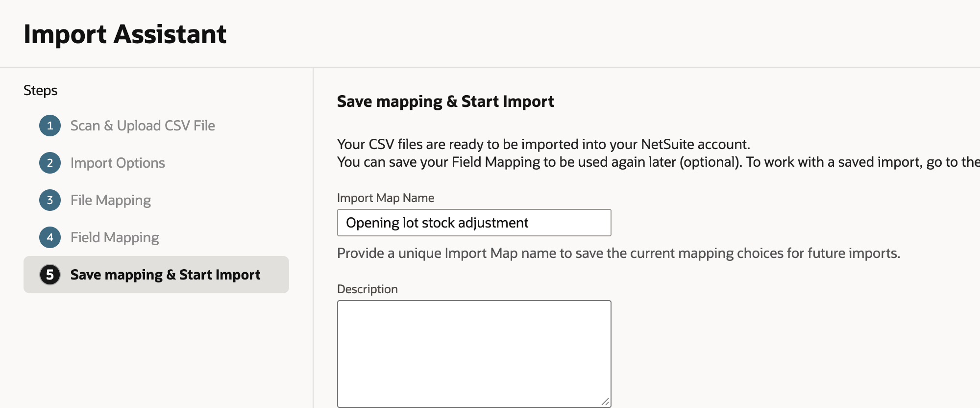Click 'You can save your Field Mapping' text

point(659,162)
